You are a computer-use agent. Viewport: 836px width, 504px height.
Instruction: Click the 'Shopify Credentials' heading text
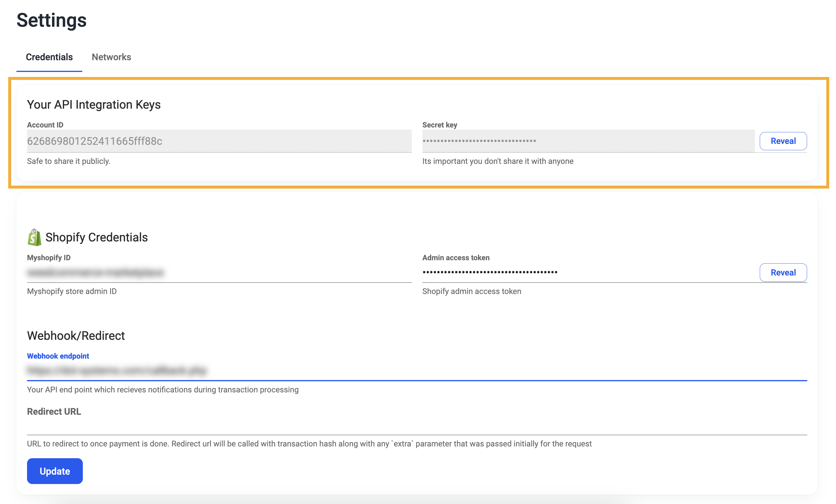pos(97,237)
